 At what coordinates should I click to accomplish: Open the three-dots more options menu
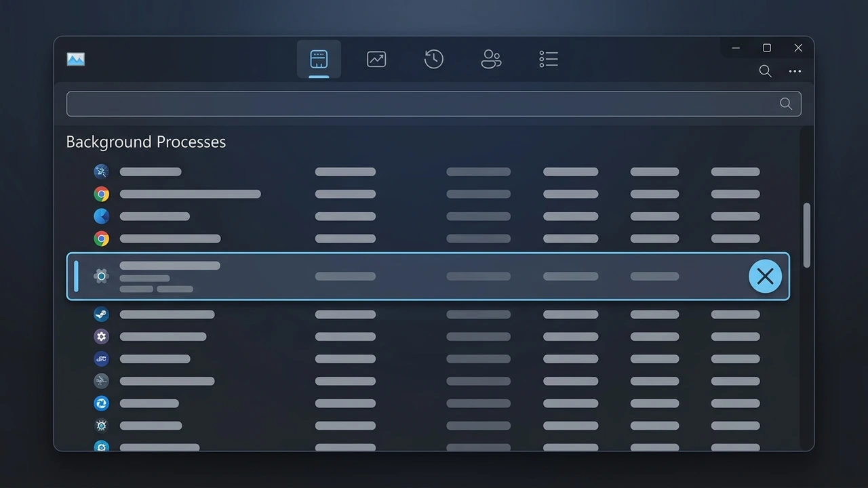(x=795, y=71)
